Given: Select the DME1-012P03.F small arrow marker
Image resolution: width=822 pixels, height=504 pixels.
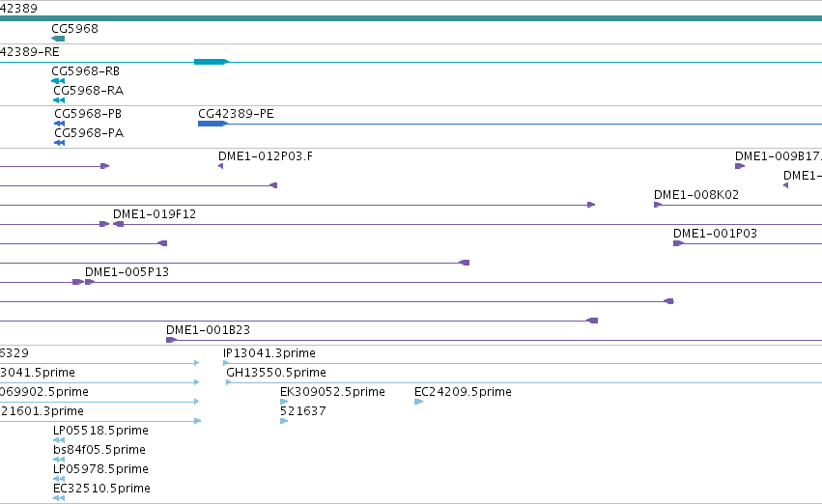Looking at the screenshot, I should 220,166.
